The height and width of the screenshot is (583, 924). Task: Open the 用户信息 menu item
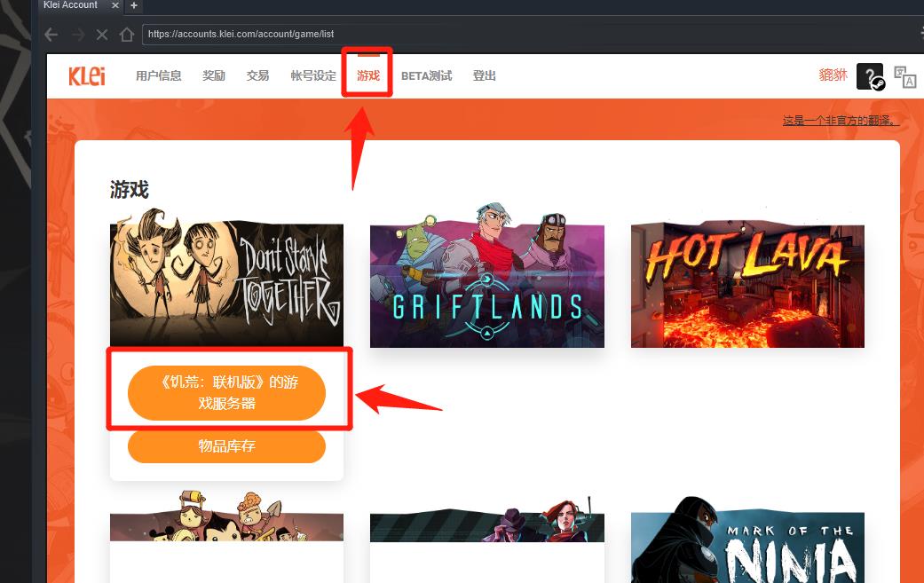tap(158, 76)
